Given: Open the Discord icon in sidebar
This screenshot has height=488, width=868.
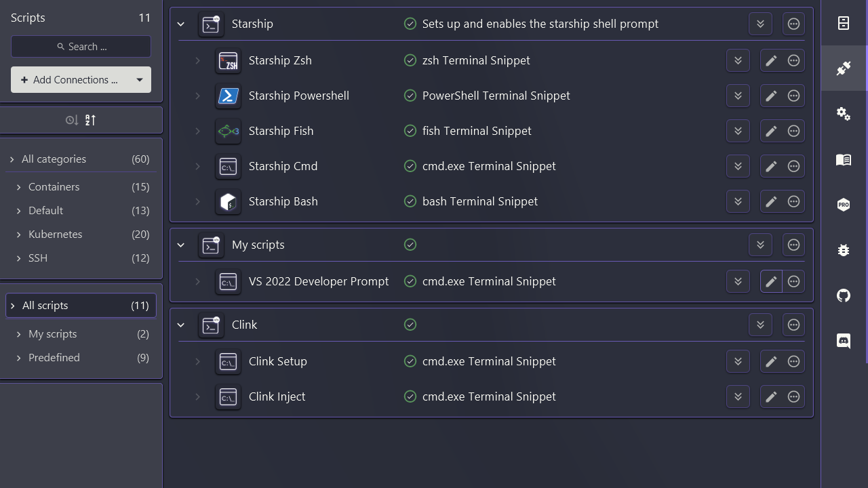Looking at the screenshot, I should tap(844, 341).
